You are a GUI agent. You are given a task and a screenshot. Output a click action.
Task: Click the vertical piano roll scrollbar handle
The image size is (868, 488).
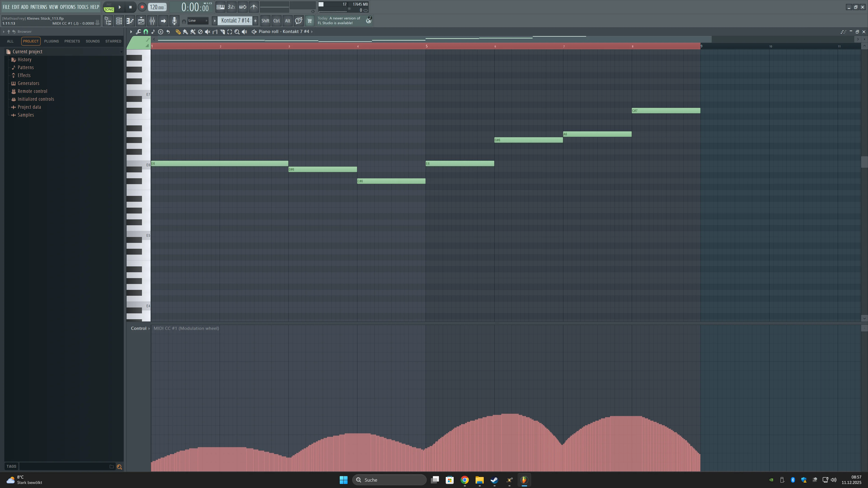(x=864, y=162)
